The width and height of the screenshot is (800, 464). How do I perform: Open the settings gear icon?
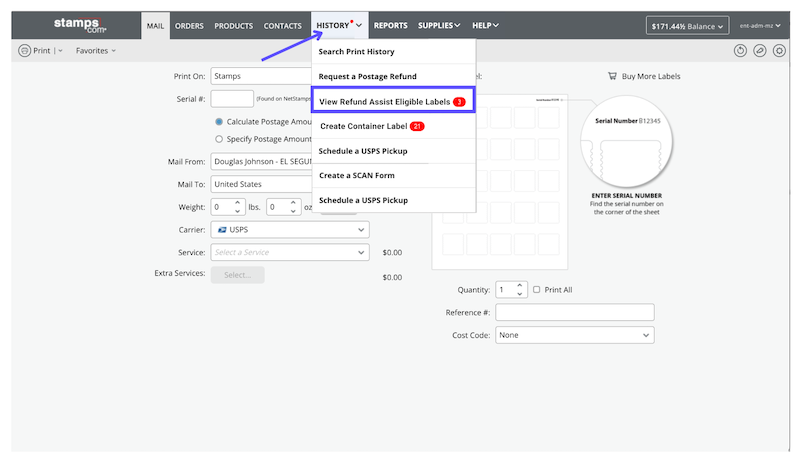779,51
